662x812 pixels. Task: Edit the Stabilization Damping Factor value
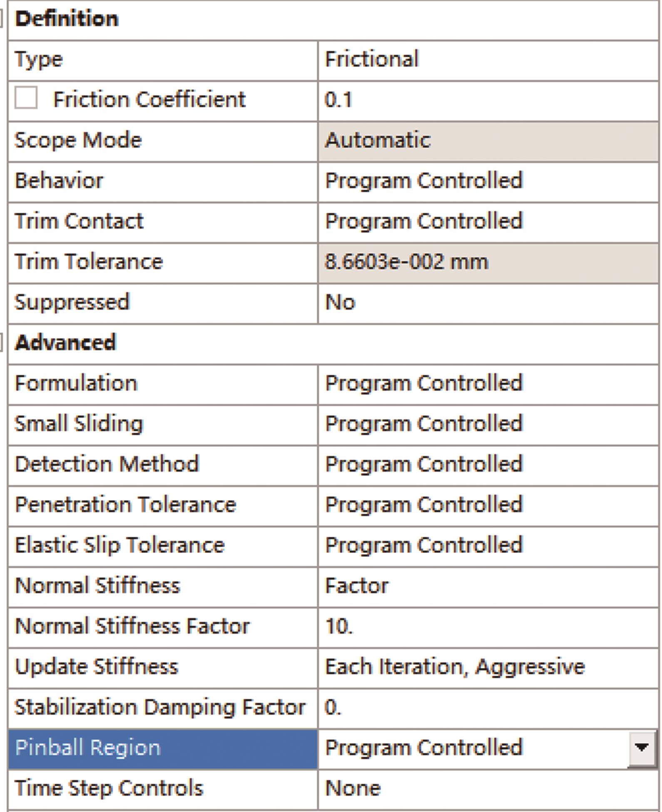tap(487, 707)
